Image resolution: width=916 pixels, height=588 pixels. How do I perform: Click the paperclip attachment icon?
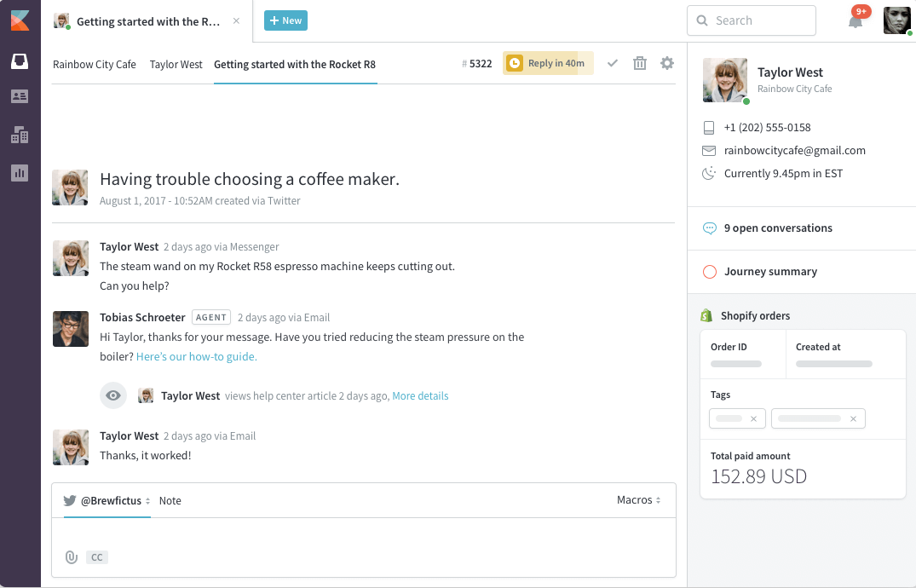72,557
